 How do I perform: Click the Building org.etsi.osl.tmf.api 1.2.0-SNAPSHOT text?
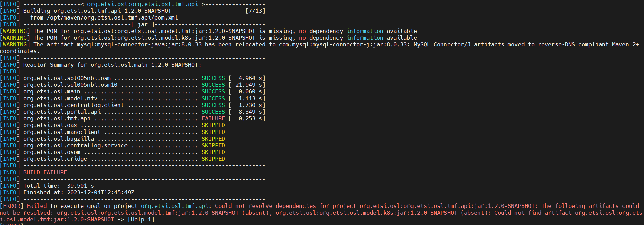click(97, 11)
